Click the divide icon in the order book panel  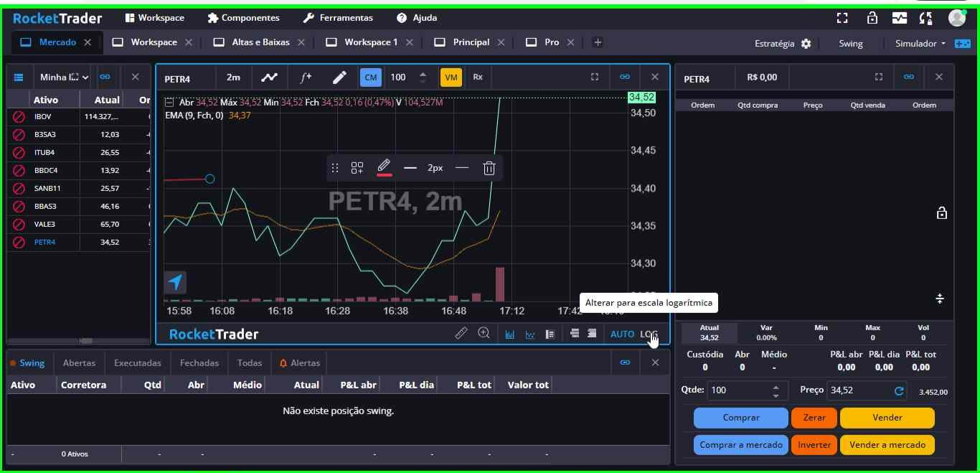[940, 299]
